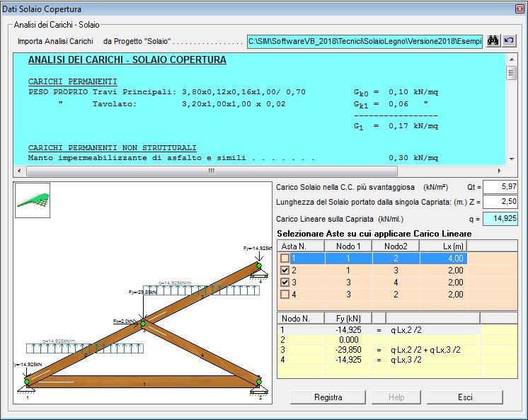The width and height of the screenshot is (528, 420).
Task: Click the vertical scrollbar up arrow
Action: 512,59
